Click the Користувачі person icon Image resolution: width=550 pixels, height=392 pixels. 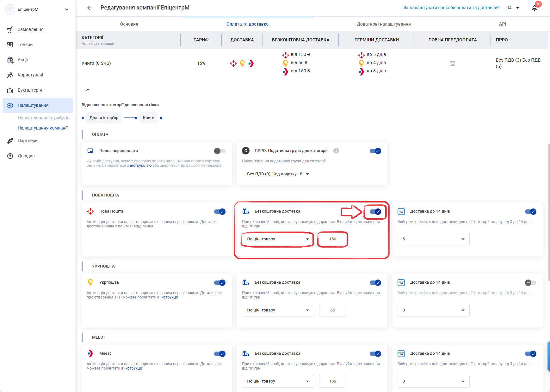pyautogui.click(x=10, y=75)
